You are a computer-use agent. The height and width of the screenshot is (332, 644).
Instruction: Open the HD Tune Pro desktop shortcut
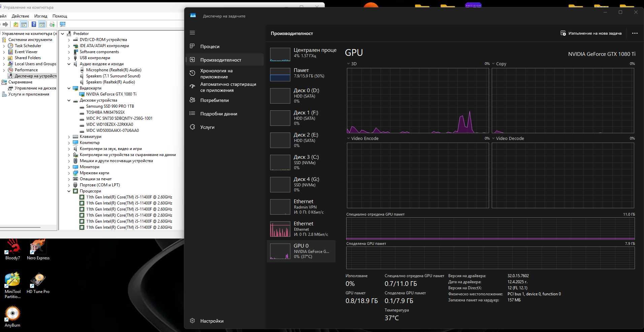[38, 283]
